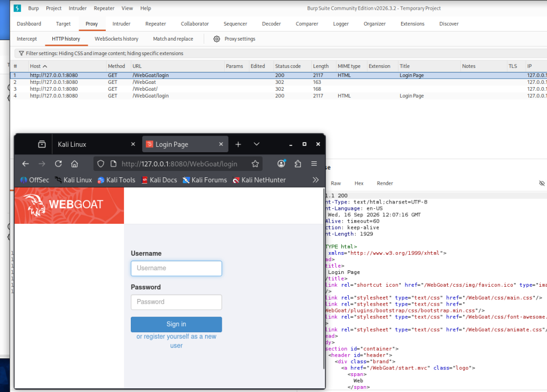
Task: Open the Kali Tools bookmark
Action: click(x=116, y=180)
